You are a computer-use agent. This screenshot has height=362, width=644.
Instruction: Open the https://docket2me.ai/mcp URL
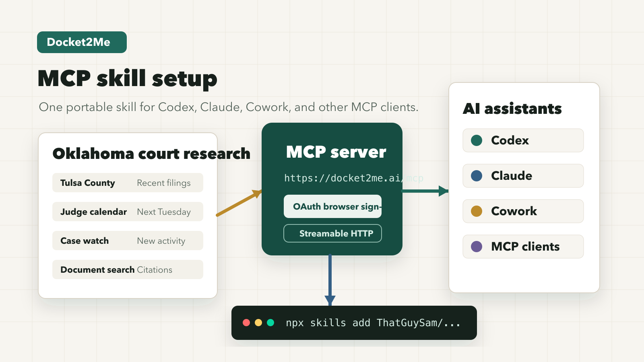coord(353,178)
